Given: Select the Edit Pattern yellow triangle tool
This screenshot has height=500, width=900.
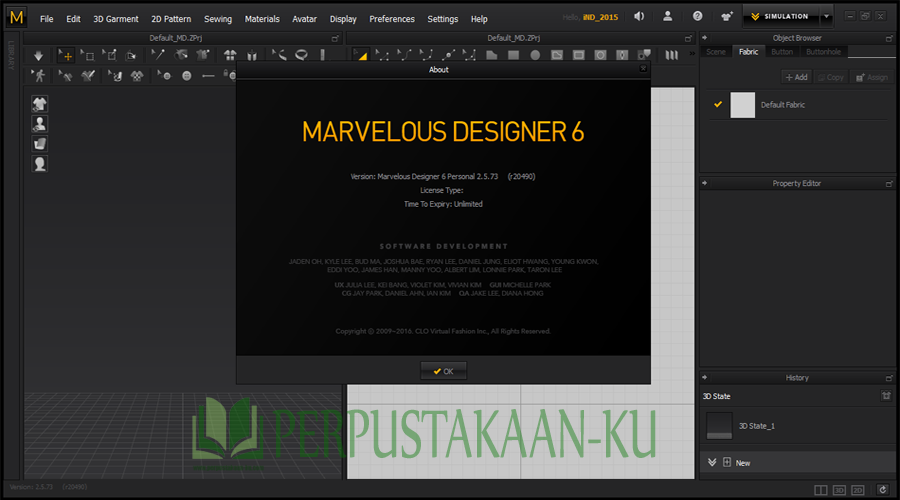Looking at the screenshot, I should click(x=360, y=55).
